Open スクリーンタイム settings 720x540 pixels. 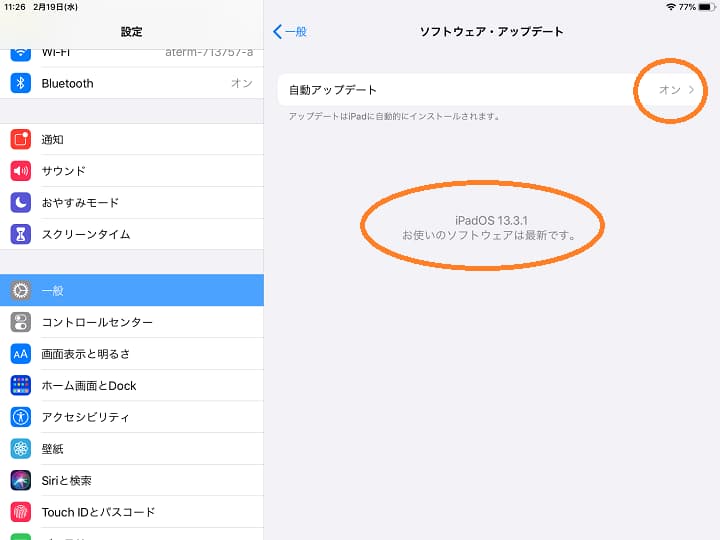(x=132, y=234)
